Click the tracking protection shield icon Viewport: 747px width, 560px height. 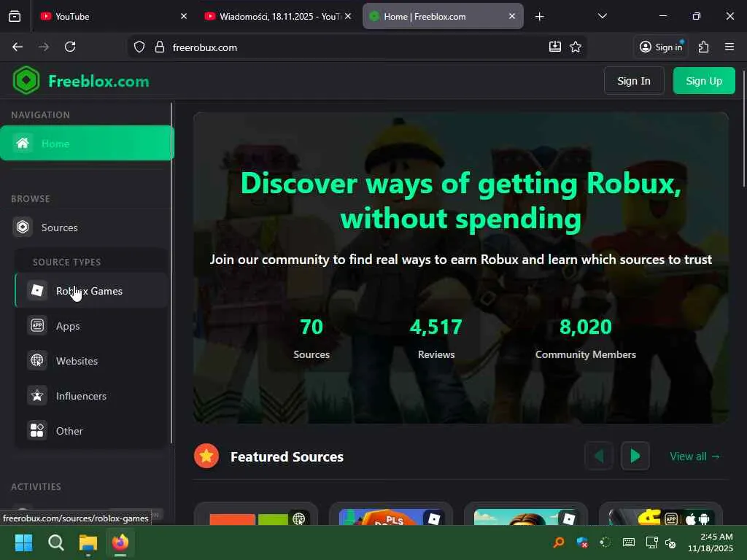point(139,47)
